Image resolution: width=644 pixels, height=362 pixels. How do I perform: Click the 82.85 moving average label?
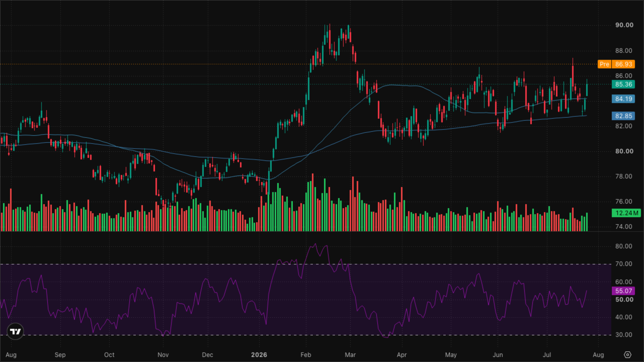[x=623, y=116]
